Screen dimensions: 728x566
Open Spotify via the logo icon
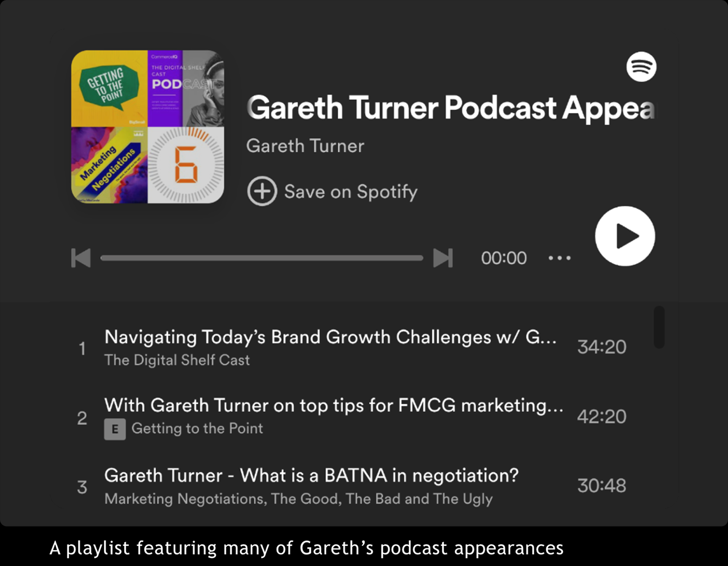(641, 66)
